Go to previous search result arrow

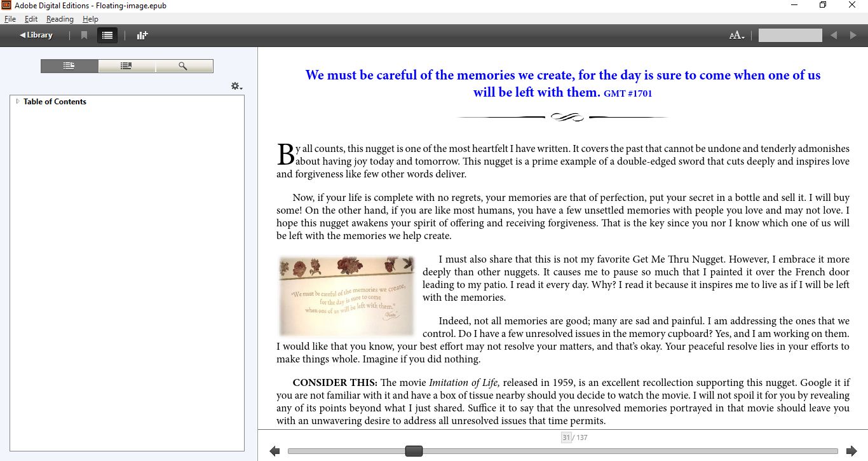point(834,36)
